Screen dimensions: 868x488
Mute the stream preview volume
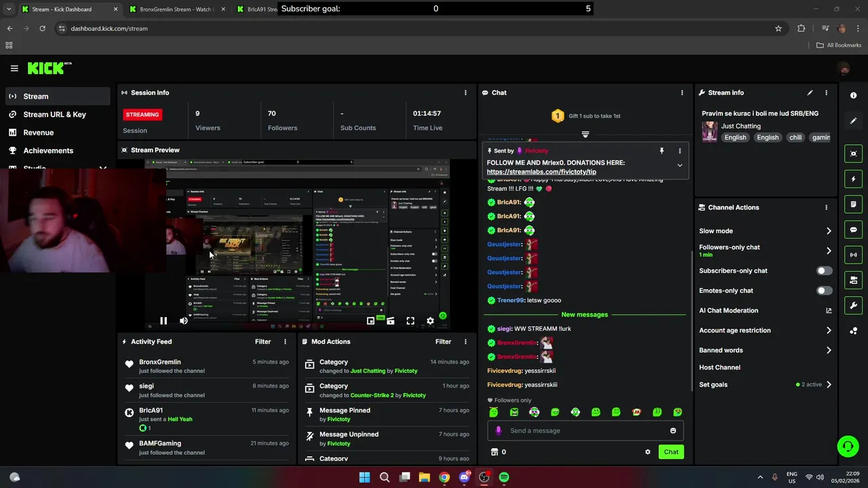pyautogui.click(x=184, y=321)
